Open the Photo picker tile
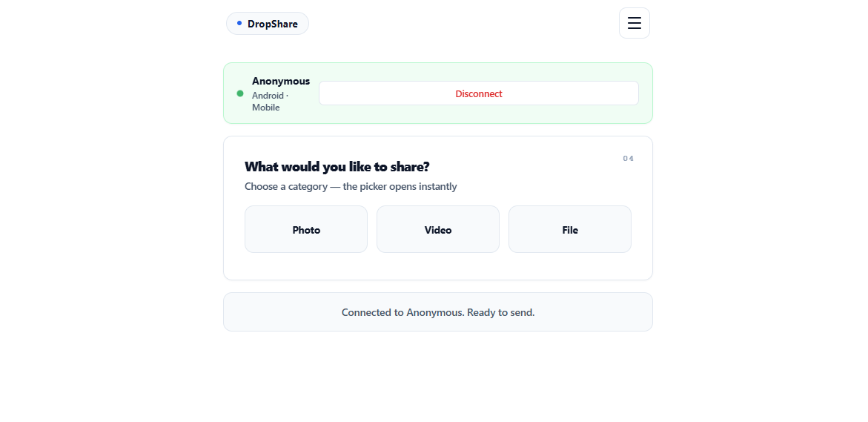This screenshot has width=868, height=422. pos(306,229)
